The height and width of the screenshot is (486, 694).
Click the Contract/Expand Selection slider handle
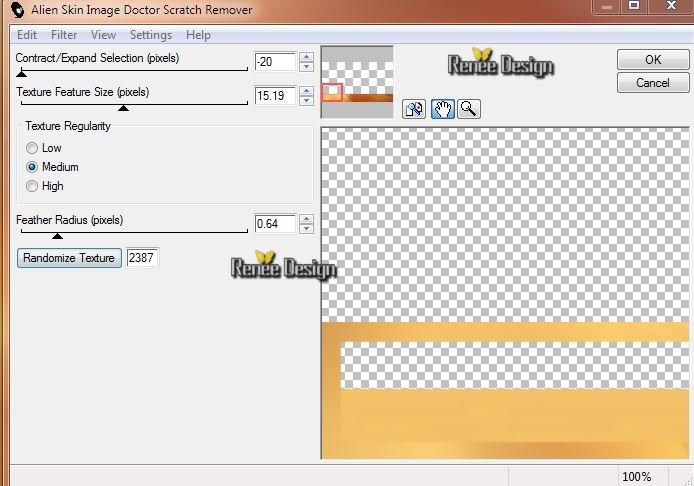[21, 74]
